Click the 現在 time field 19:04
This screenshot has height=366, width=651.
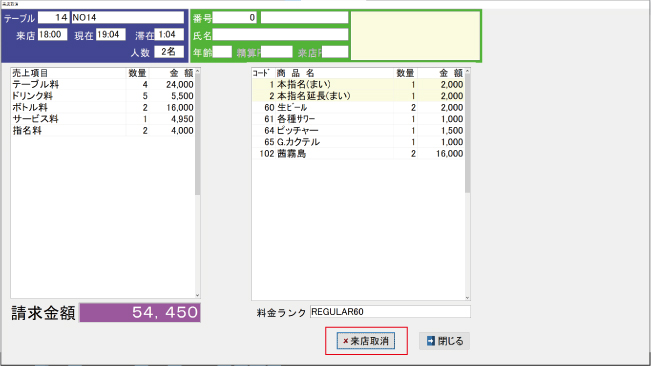[110, 34]
